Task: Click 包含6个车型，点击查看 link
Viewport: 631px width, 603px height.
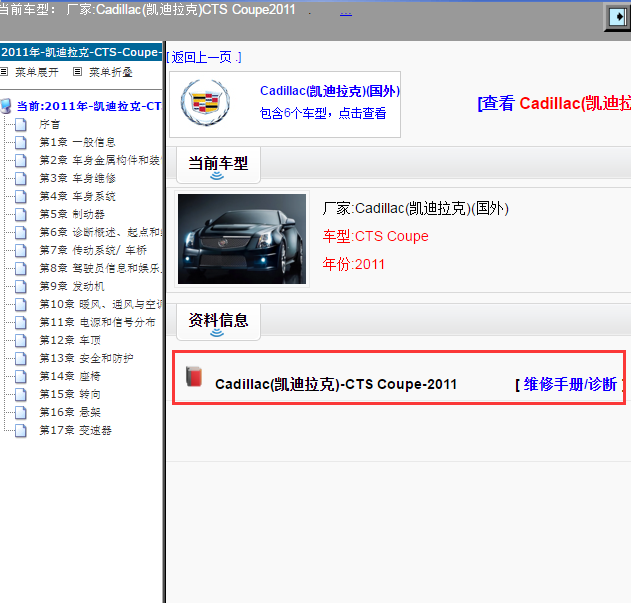Action: pyautogui.click(x=323, y=113)
